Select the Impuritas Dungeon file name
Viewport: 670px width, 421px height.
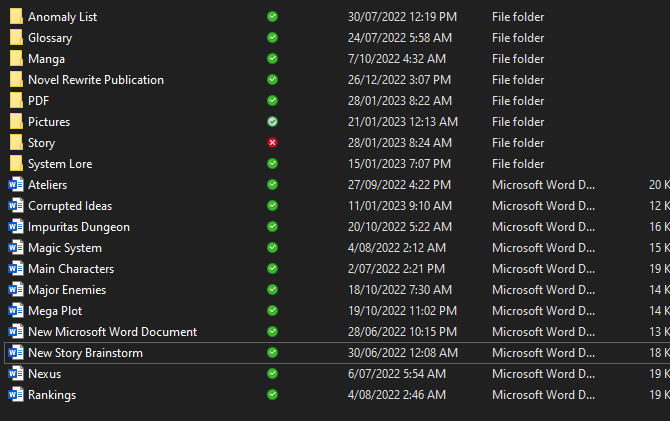click(x=79, y=227)
